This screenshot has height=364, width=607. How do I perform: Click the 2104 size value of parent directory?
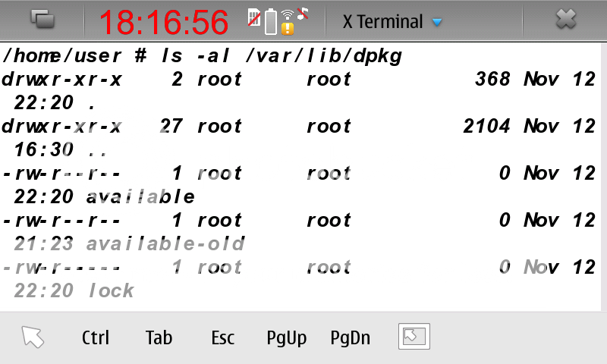pyautogui.click(x=486, y=127)
